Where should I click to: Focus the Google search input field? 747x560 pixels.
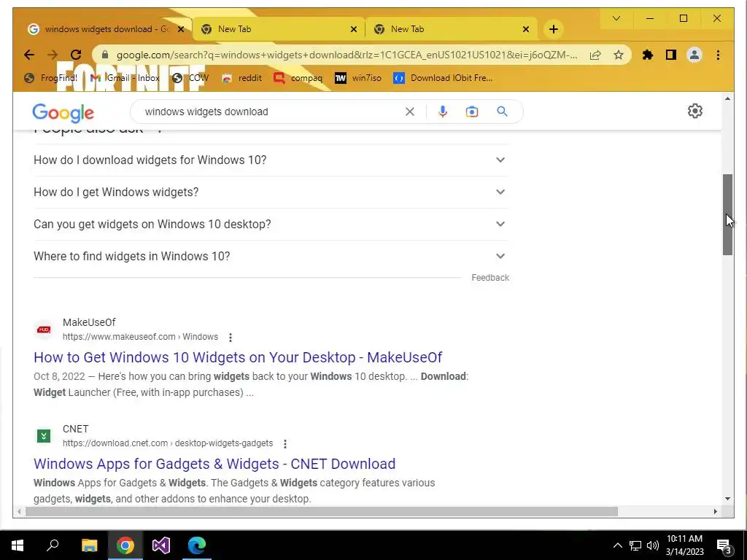point(271,112)
